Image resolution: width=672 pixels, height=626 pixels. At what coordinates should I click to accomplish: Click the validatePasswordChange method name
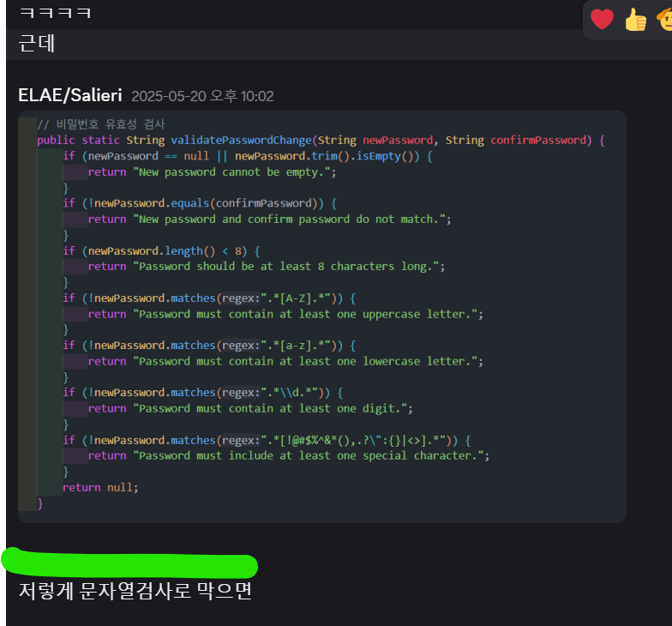coord(242,141)
